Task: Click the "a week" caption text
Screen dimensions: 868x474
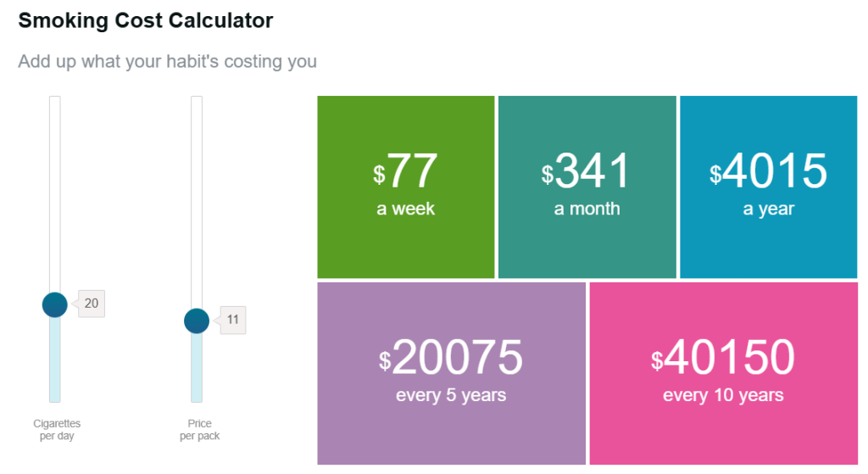Action: pyautogui.click(x=405, y=209)
